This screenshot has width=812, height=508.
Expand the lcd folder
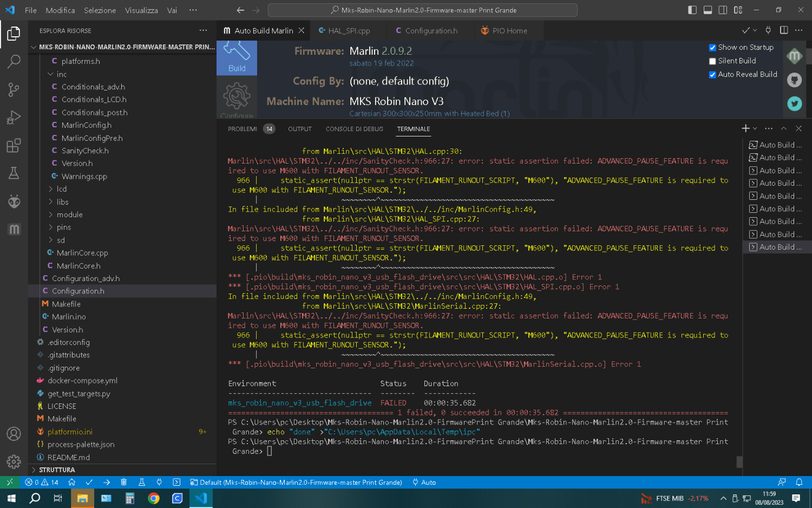coord(61,189)
